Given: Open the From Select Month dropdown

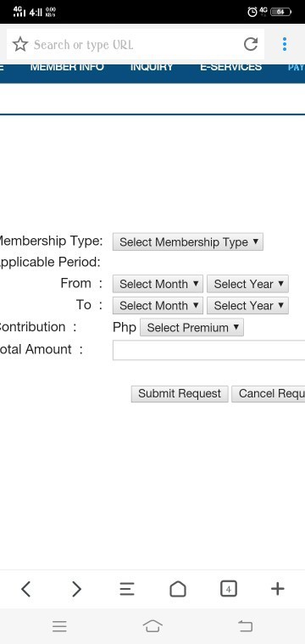Looking at the screenshot, I should click(158, 284).
